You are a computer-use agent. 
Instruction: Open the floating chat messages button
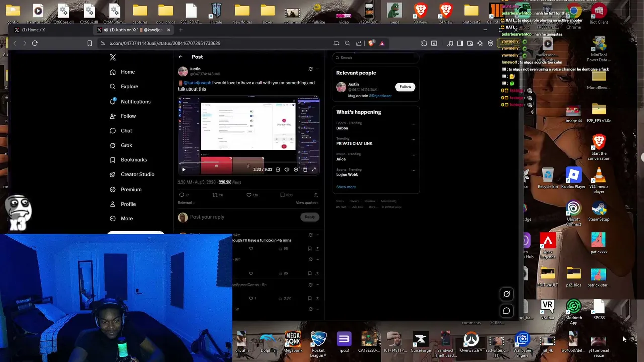506,311
